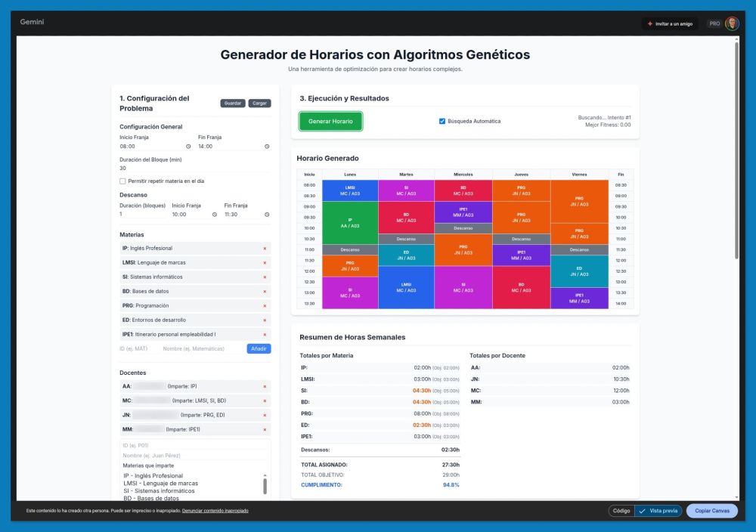The height and width of the screenshot is (532, 756).
Task: Switch to Vista previa view
Action: pyautogui.click(x=658, y=511)
